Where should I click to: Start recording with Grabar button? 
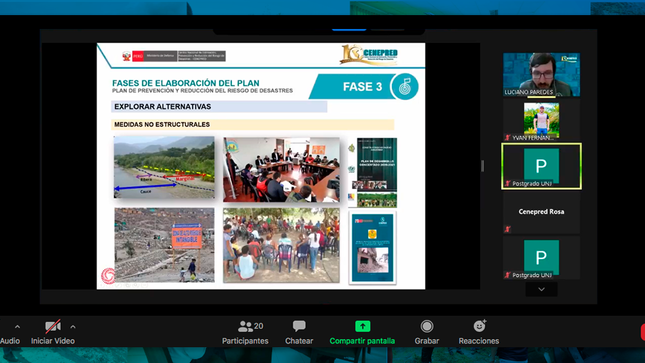[427, 333]
